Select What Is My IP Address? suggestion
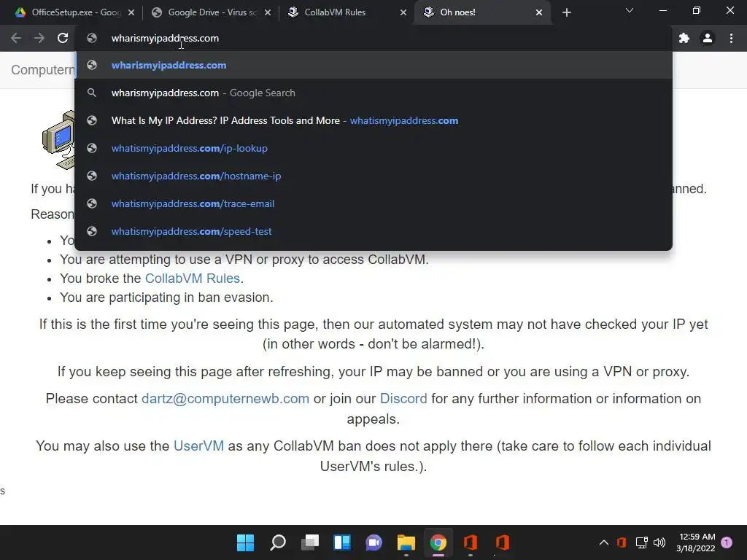747x560 pixels. (373, 120)
